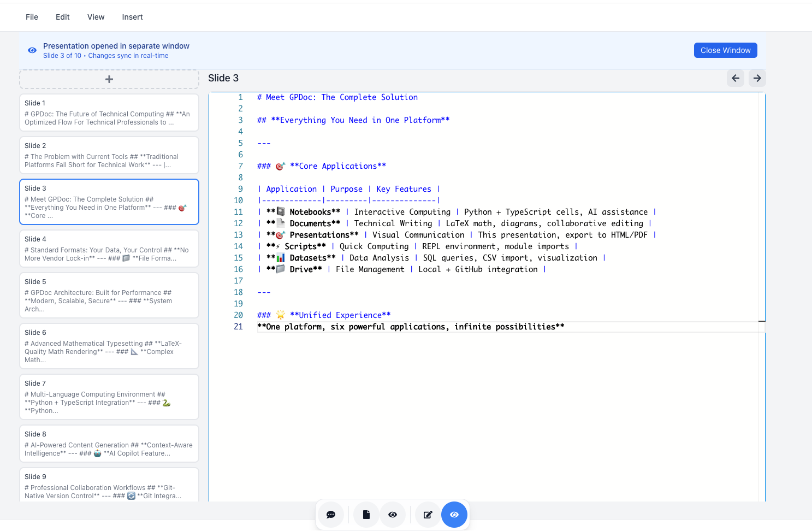
Task: Click the document page icon in bottom toolbar
Action: coord(366,515)
